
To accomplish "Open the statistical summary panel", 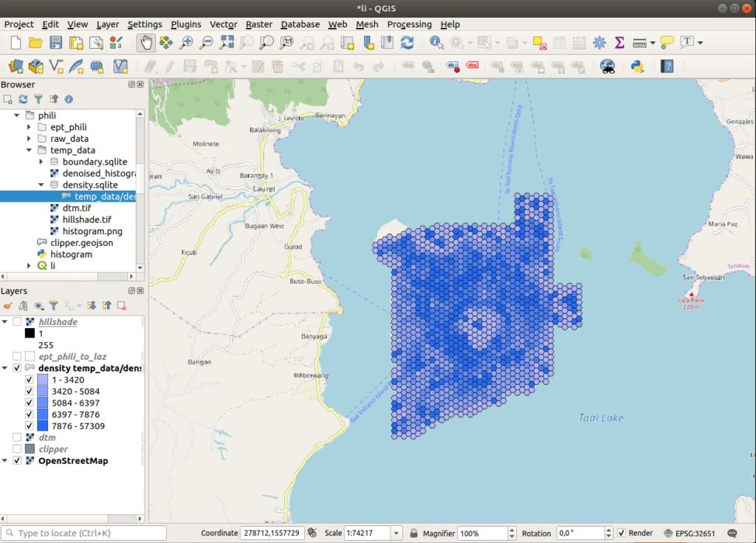I will tap(619, 42).
